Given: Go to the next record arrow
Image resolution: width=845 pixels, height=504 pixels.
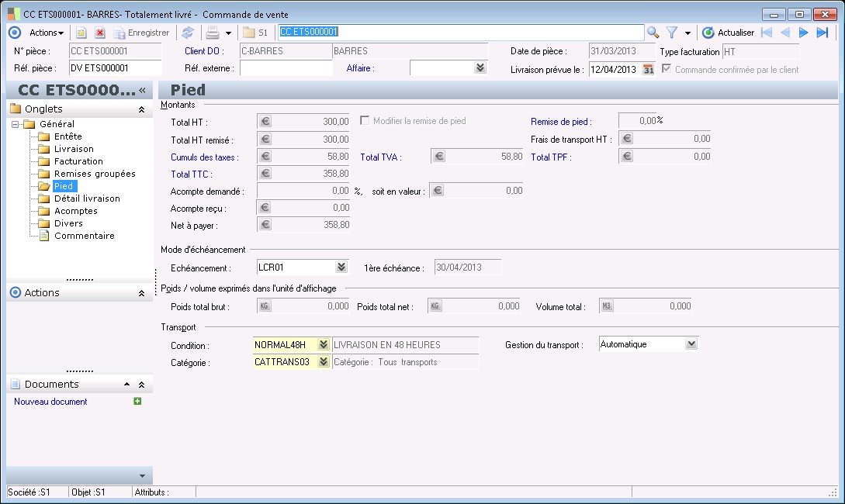Looking at the screenshot, I should coord(803,33).
